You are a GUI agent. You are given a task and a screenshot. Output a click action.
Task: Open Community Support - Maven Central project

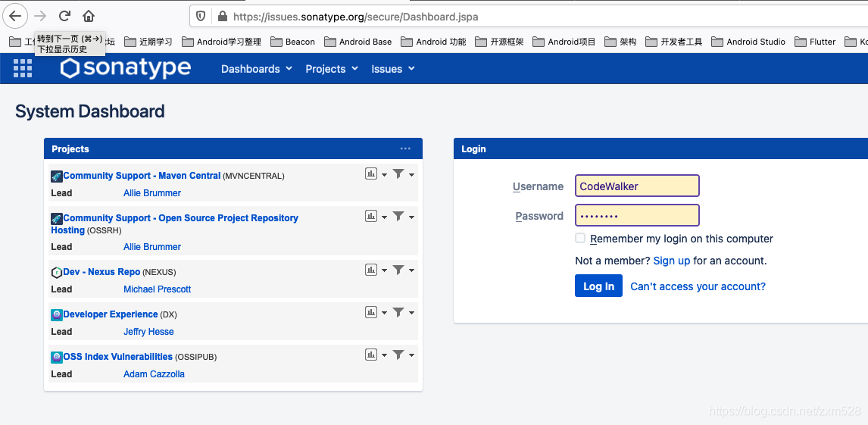(142, 176)
